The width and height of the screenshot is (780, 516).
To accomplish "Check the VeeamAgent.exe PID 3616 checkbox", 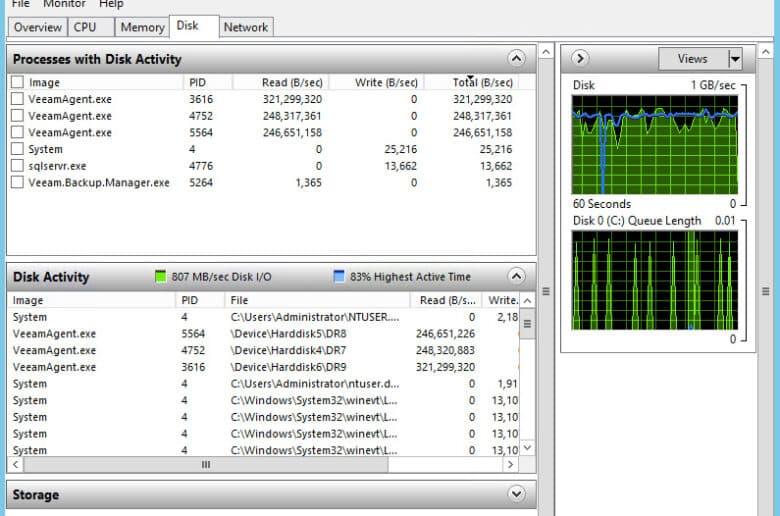I will pos(17,99).
